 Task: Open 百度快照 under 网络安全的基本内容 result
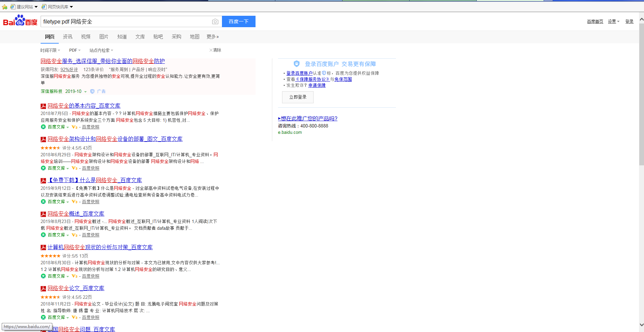click(91, 127)
